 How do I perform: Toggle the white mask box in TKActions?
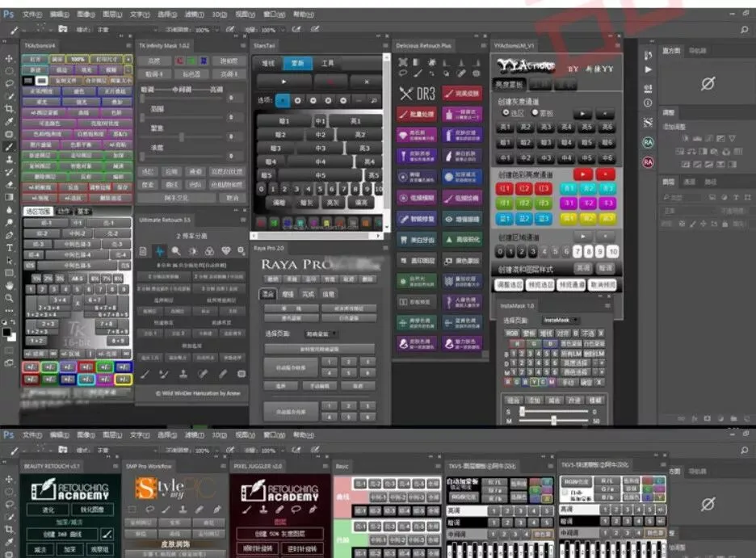coord(41,81)
